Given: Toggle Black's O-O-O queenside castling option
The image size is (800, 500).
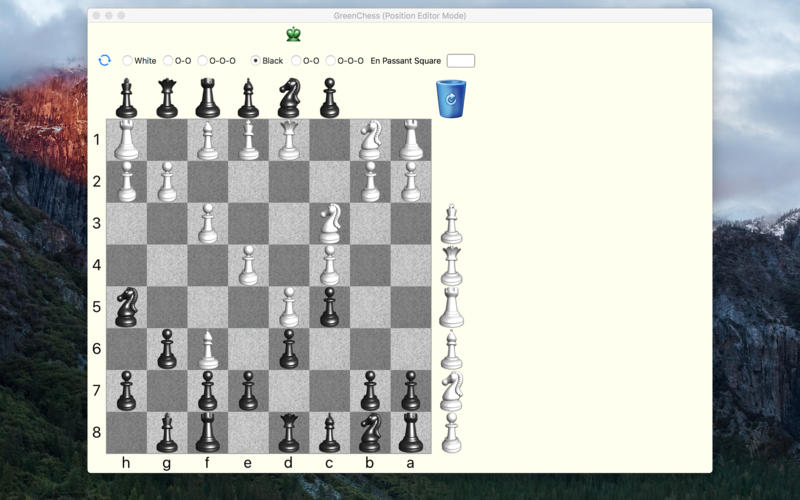Looking at the screenshot, I should coord(331,61).
